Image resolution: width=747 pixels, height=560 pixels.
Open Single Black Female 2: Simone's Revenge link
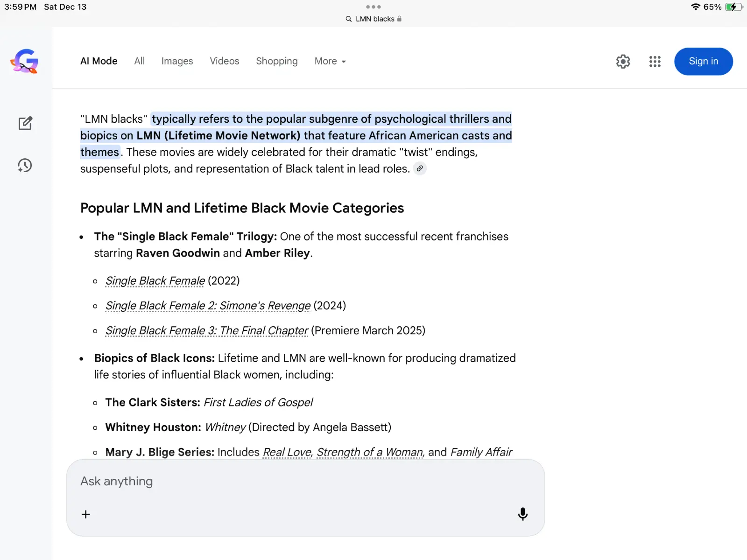coord(208,306)
